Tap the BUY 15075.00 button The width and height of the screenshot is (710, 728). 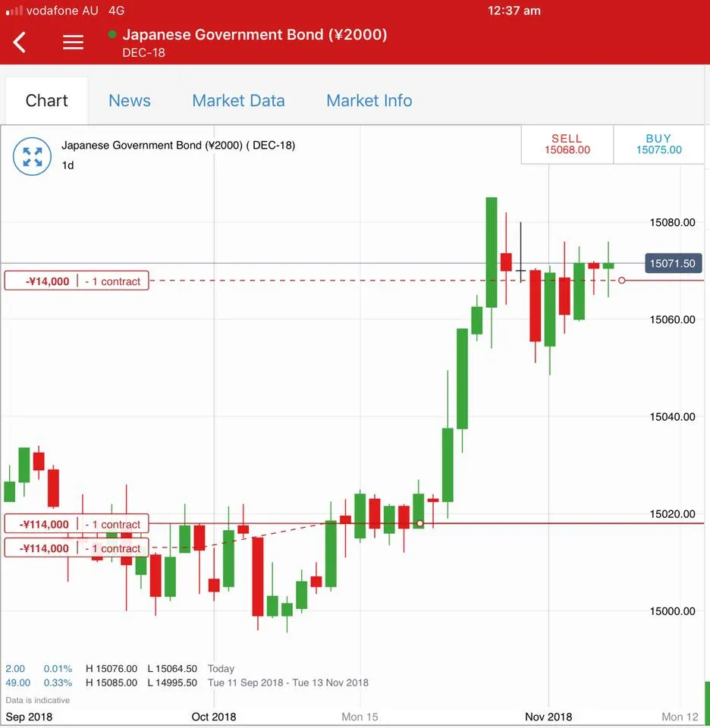(x=658, y=144)
